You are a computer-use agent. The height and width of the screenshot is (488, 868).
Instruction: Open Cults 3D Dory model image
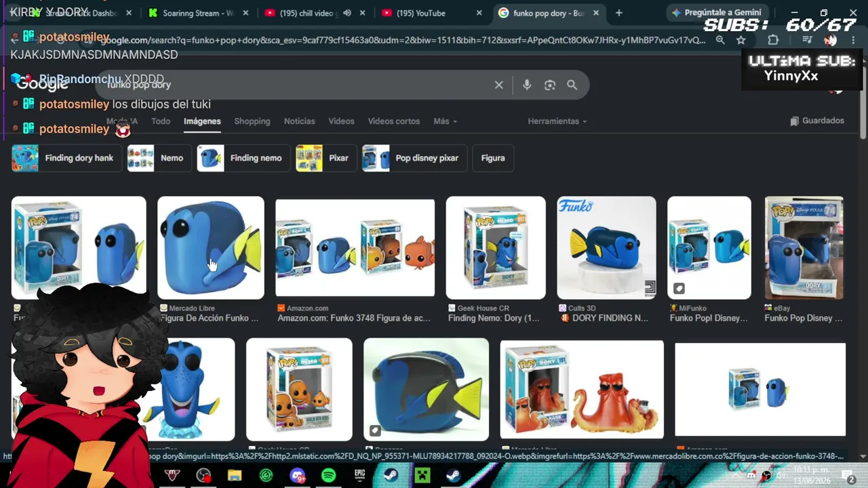point(606,248)
